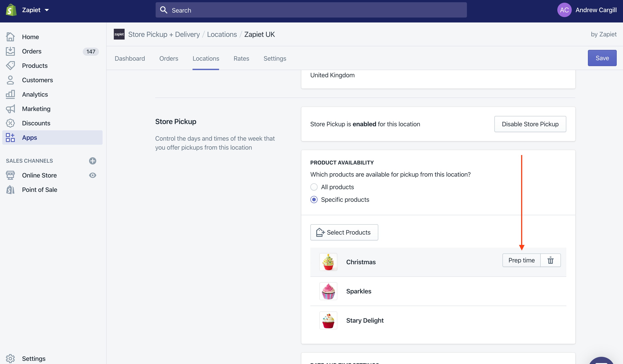Viewport: 623px width, 364px height.
Task: Click Zapiet UK breadcrumb text
Action: click(x=259, y=34)
